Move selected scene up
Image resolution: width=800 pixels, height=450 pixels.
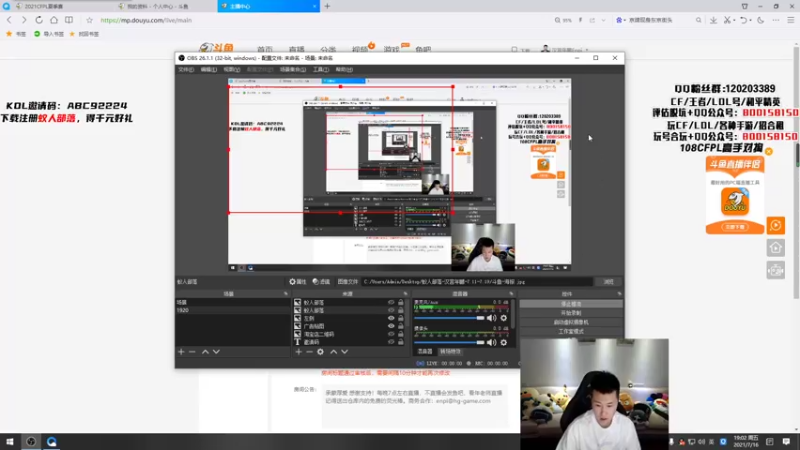pos(205,352)
